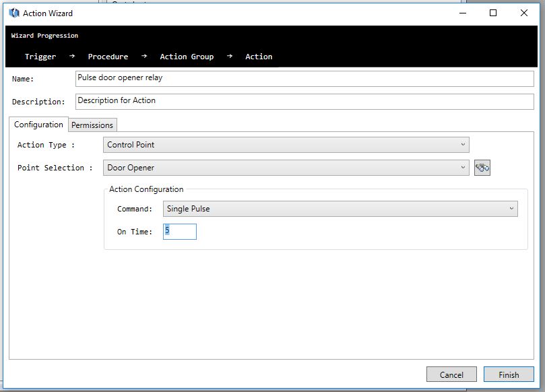Select the Action wizard step
Screen dimensions: 545x392
[x=259, y=57]
